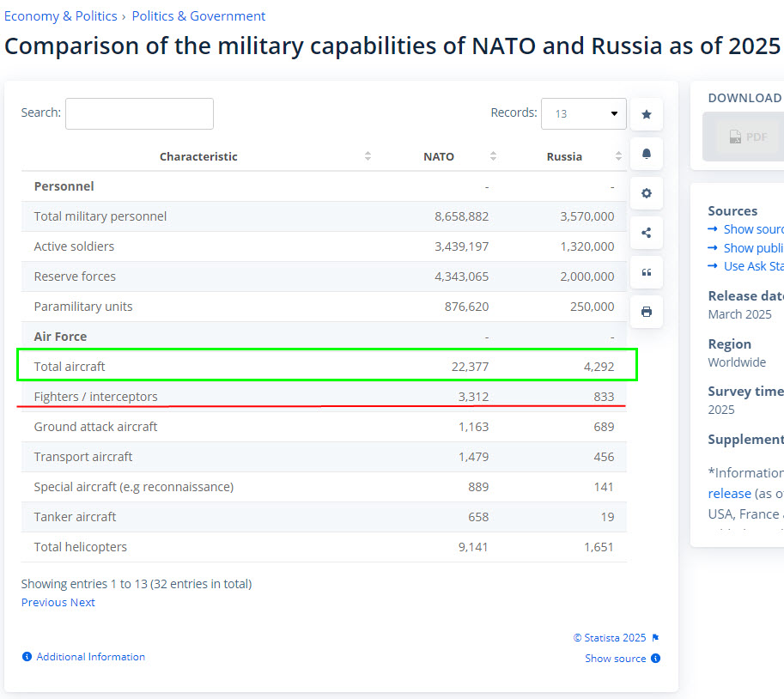Click the quotation mark citation icon
This screenshot has width=784, height=699.
tap(647, 272)
